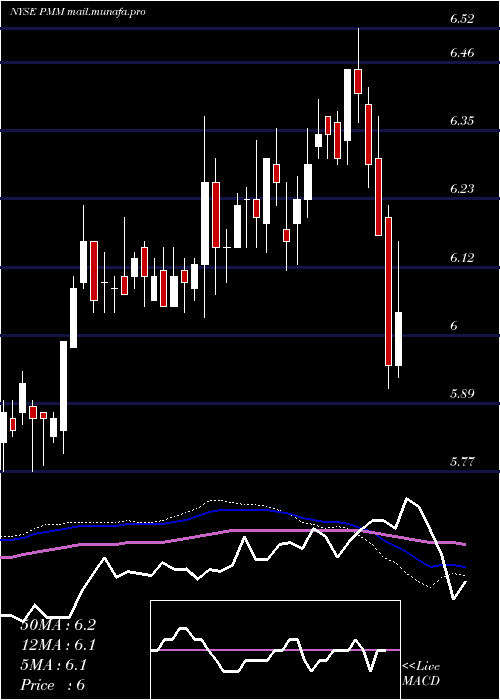Click the last white candlestick on the chart
500x700 pixels.
[399, 339]
